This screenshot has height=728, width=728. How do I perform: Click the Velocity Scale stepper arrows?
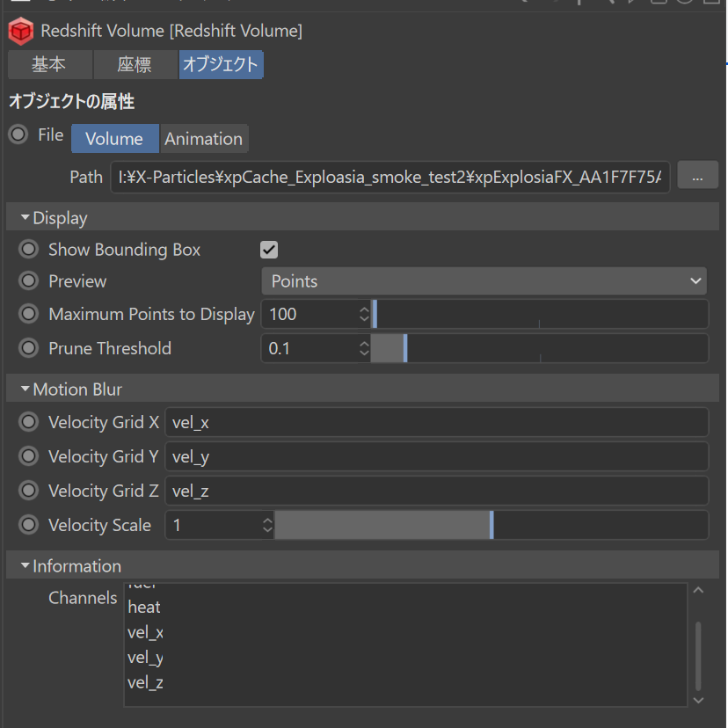pos(268,525)
